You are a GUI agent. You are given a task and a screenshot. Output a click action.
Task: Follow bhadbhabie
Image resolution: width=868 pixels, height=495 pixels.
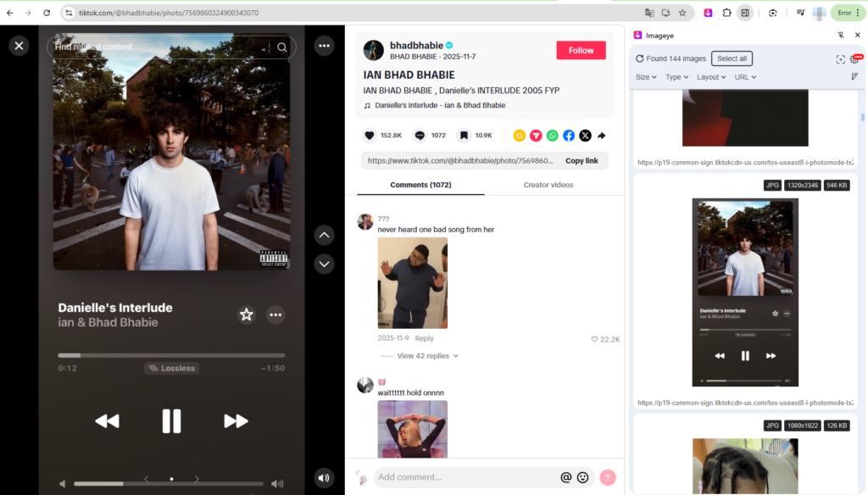[x=581, y=50]
